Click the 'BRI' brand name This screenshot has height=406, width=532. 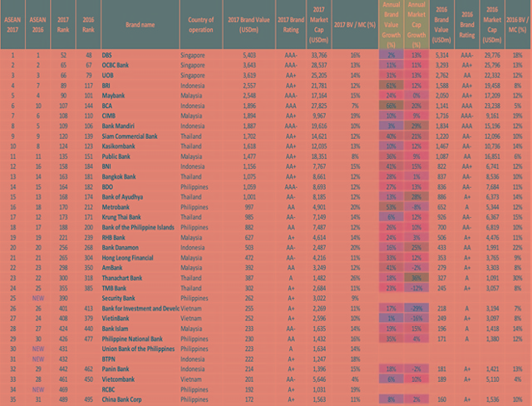106,86
